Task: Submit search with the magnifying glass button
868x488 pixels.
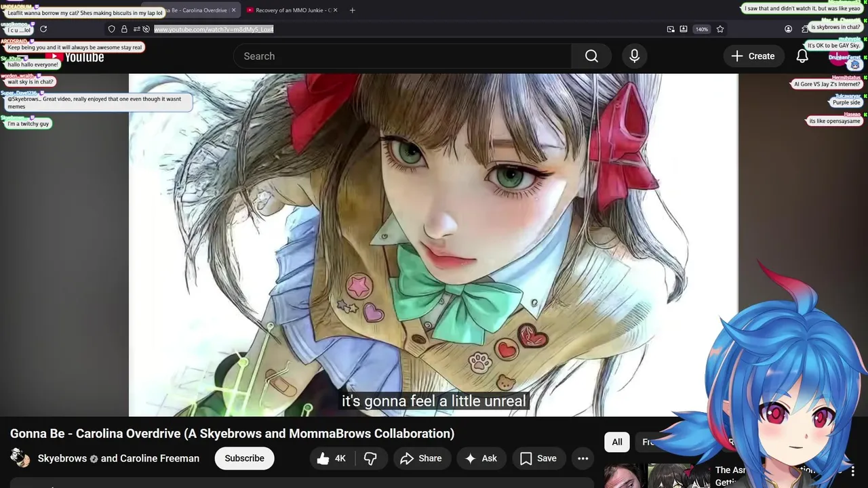Action: (x=591, y=56)
